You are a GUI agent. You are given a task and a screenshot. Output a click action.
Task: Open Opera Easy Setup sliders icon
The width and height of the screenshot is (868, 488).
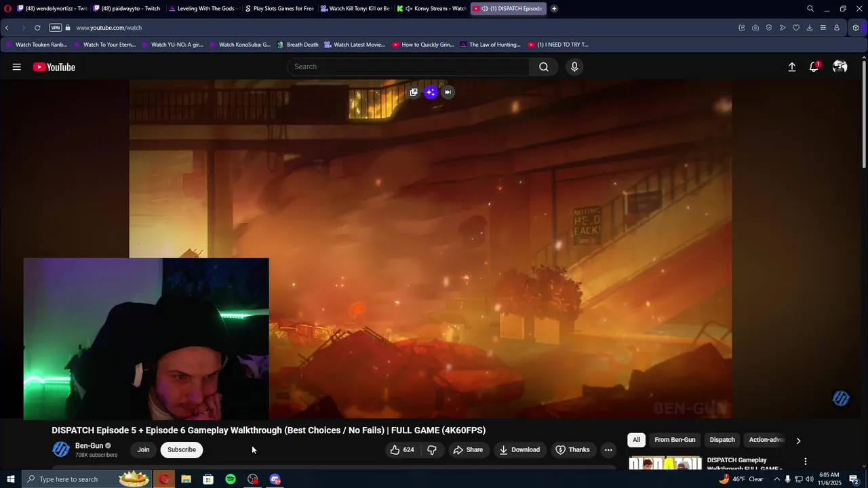(x=823, y=28)
